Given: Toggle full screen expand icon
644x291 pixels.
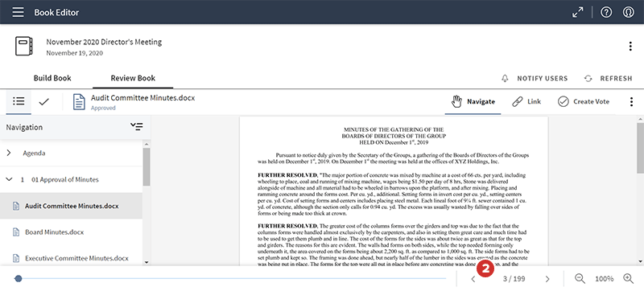Looking at the screenshot, I should click(x=578, y=12).
